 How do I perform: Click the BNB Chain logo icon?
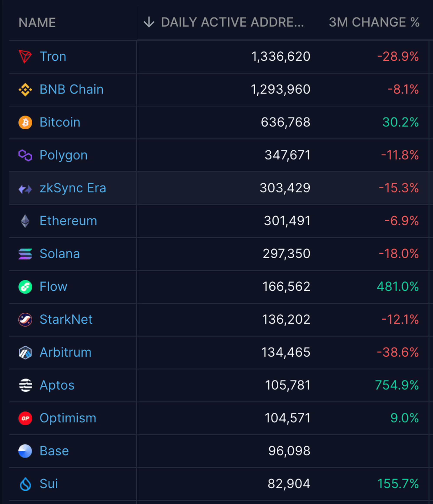25,90
